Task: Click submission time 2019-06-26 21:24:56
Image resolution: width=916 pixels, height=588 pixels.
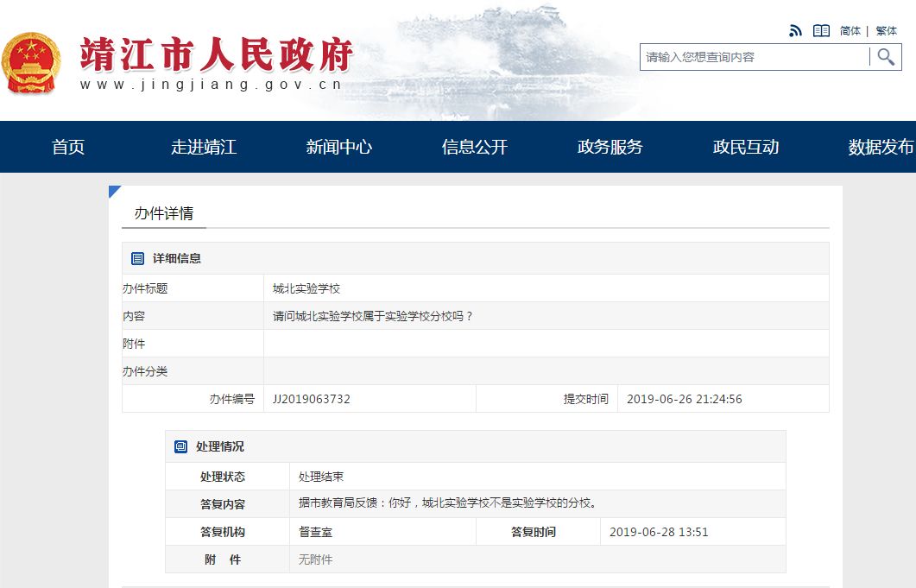Action: 684,399
